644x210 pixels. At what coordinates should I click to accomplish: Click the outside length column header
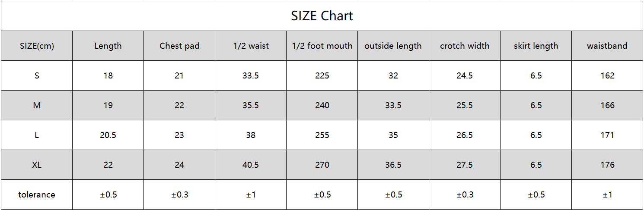(393, 46)
